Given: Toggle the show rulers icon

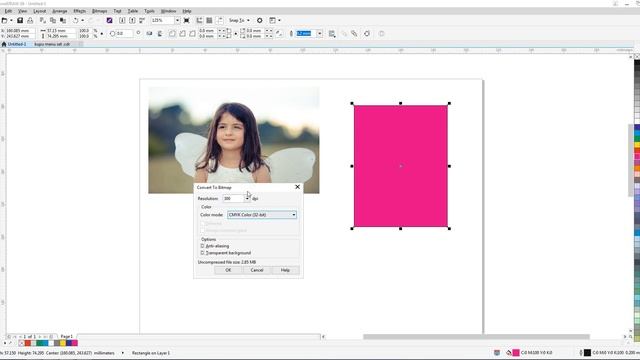Looking at the screenshot, I should pyautogui.click(x=200, y=20).
